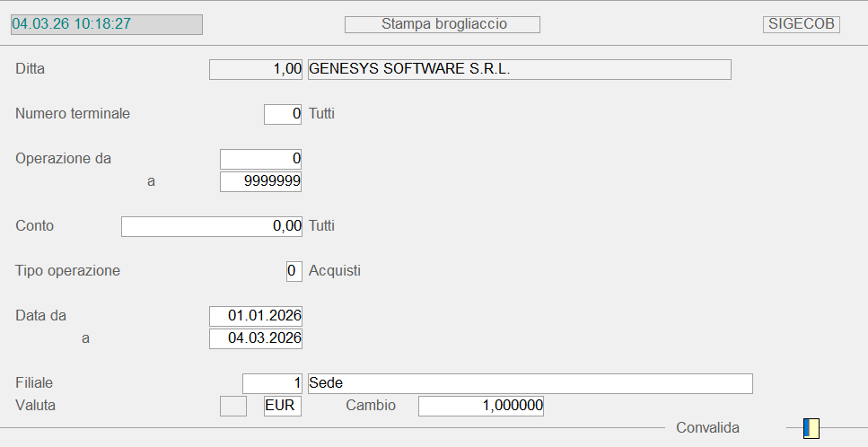Click the Cambio exchange rate field

481,406
